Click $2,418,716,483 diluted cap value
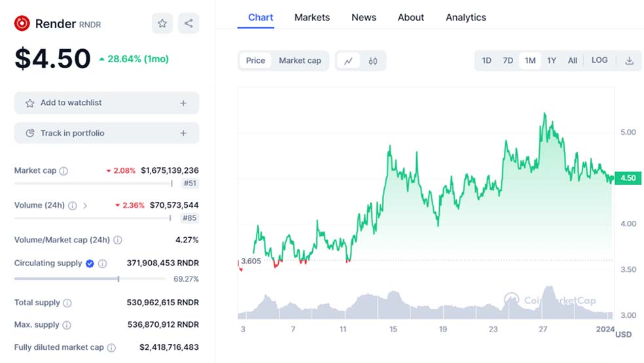644x363 pixels. click(170, 347)
